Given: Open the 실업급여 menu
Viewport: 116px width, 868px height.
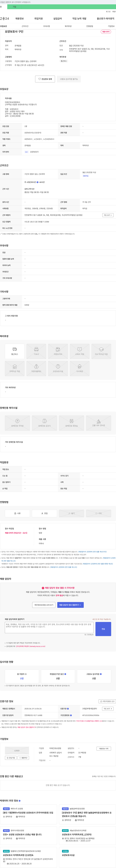Looking at the screenshot, I should [58, 19].
